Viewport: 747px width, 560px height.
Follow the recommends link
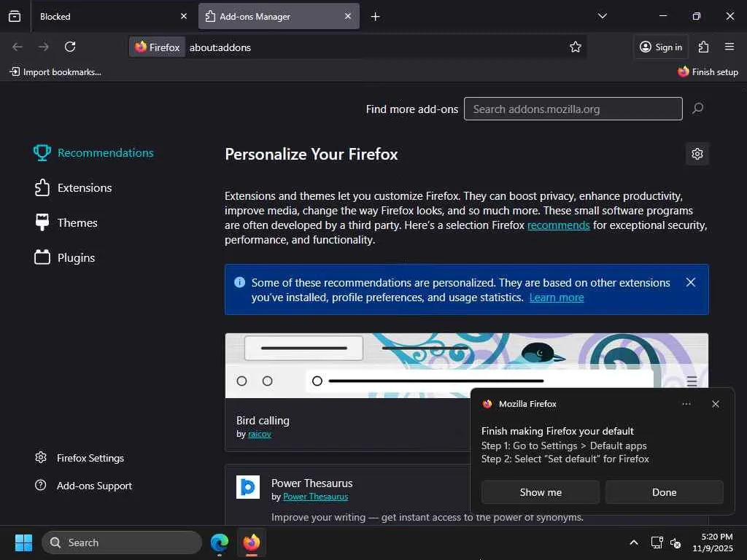[558, 225]
